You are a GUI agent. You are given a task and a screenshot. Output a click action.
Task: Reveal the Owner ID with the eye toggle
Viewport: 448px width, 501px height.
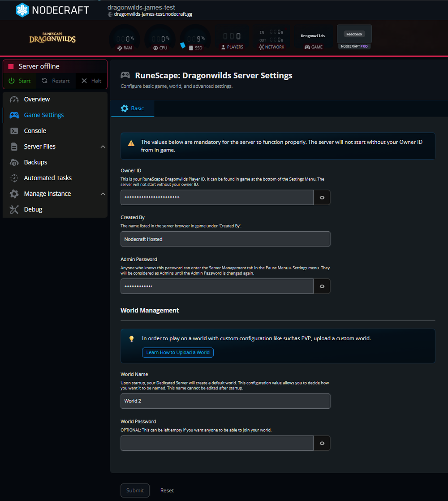point(322,197)
